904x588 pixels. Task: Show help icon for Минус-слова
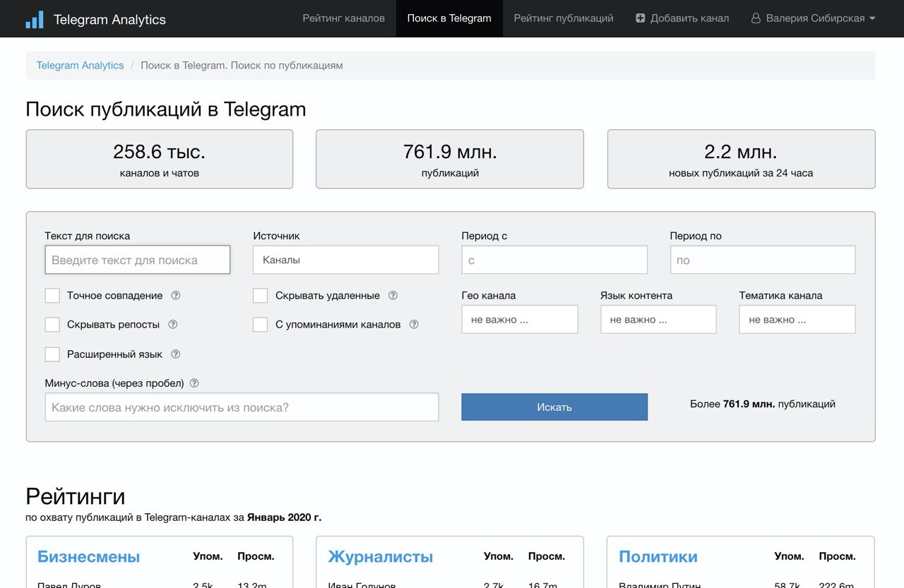[x=194, y=383]
